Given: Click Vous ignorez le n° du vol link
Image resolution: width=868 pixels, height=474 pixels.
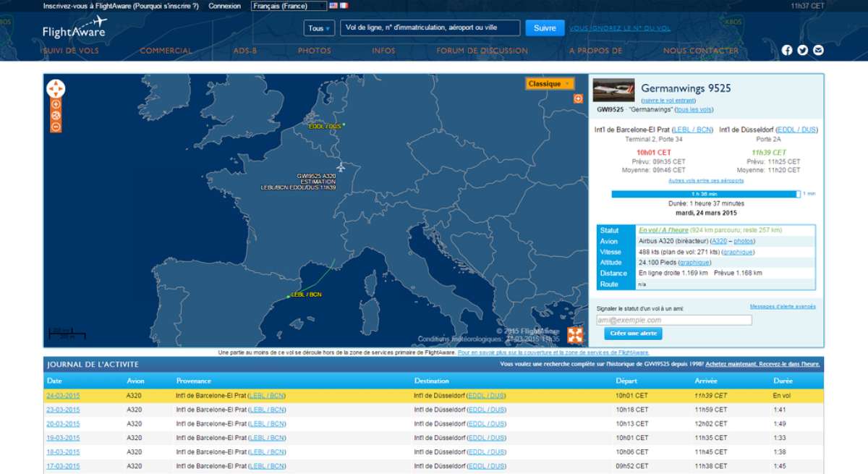Looking at the screenshot, I should click(x=620, y=28).
